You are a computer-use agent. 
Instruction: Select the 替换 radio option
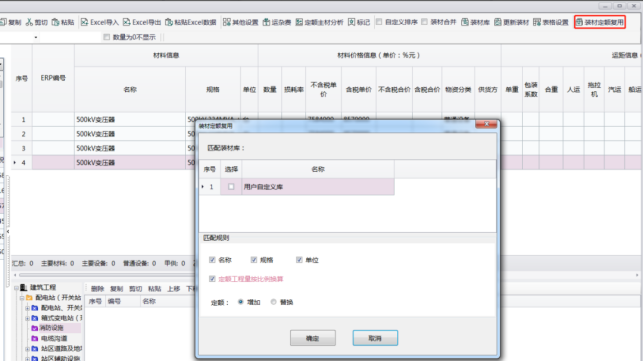(274, 302)
